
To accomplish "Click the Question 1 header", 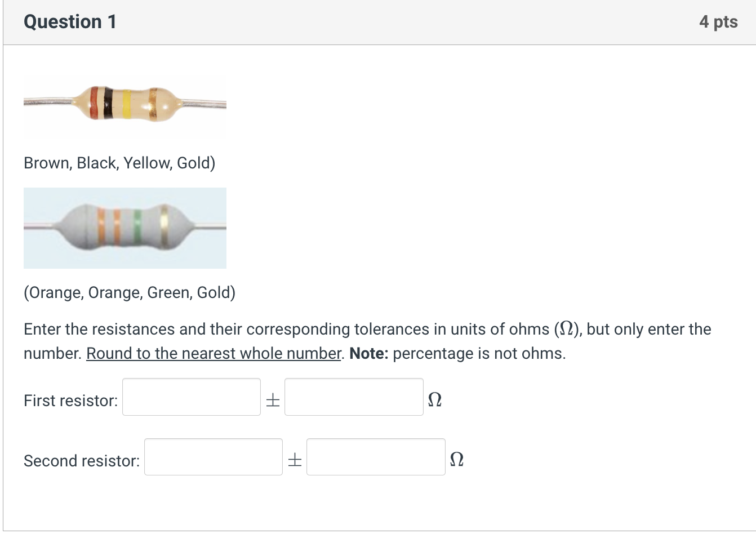I will tap(70, 21).
